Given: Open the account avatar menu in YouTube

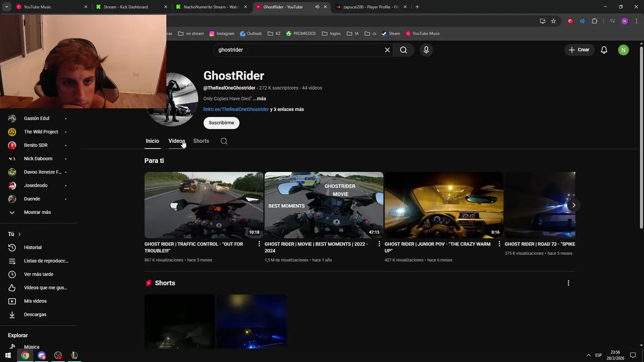Looking at the screenshot, I should pyautogui.click(x=623, y=50).
